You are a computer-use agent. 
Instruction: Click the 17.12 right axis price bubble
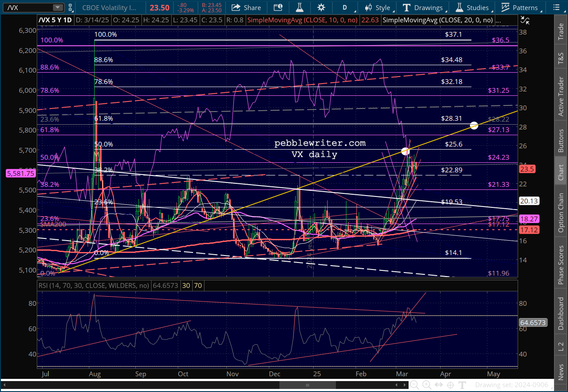(530, 229)
